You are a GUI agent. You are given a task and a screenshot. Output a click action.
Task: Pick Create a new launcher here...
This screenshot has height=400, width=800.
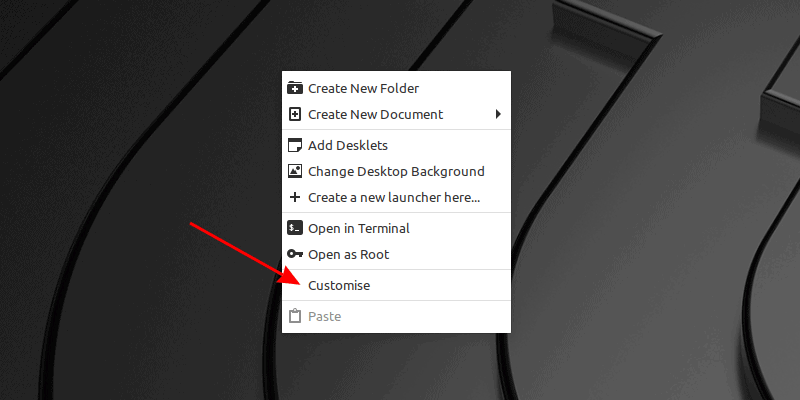point(394,197)
